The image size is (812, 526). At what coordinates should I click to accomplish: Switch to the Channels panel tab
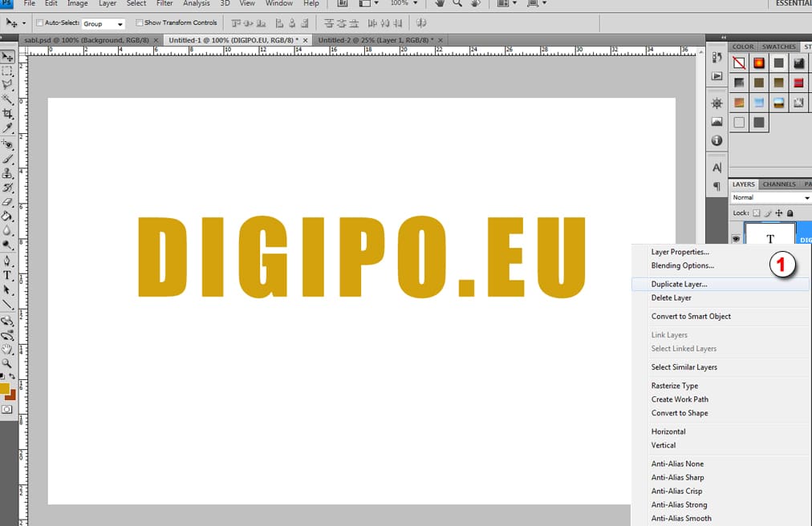click(x=778, y=184)
